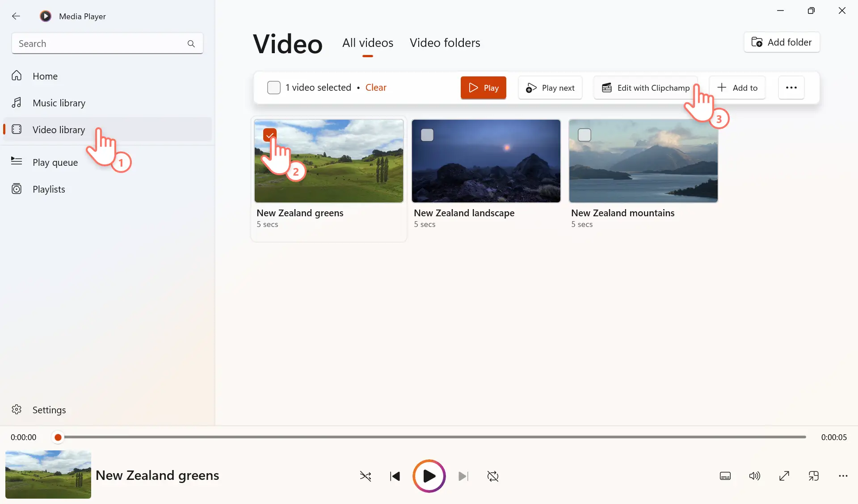Image resolution: width=858 pixels, height=504 pixels.
Task: Toggle the checkbox on New Zealand greens video
Action: tap(269, 134)
